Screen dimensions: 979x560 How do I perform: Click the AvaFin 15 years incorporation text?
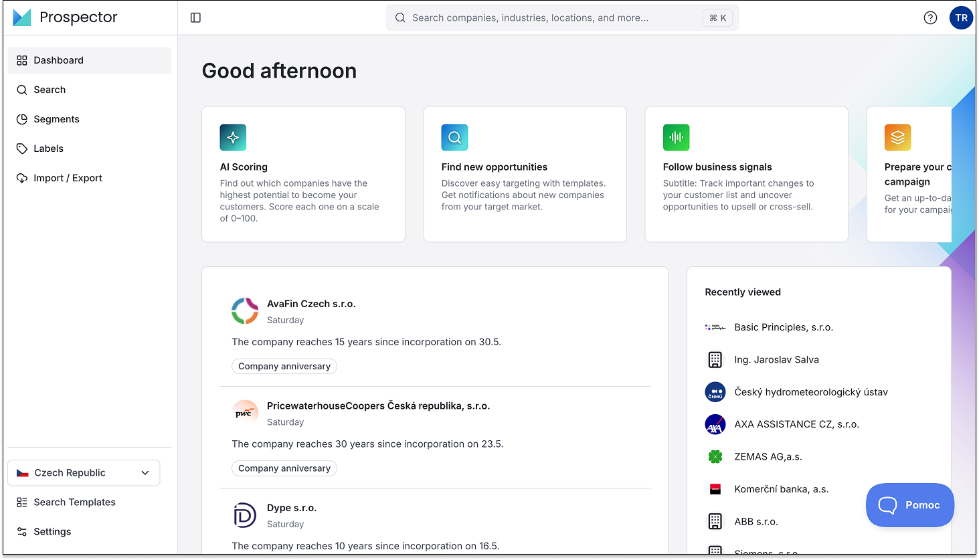click(x=367, y=342)
